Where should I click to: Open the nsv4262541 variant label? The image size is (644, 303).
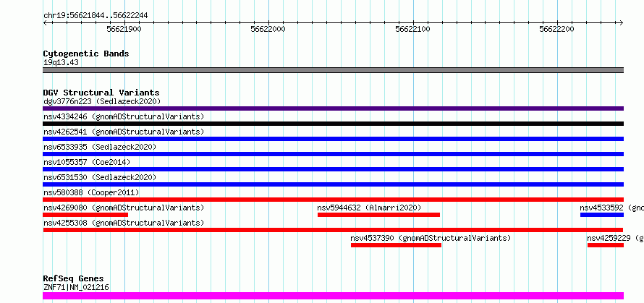(124, 132)
